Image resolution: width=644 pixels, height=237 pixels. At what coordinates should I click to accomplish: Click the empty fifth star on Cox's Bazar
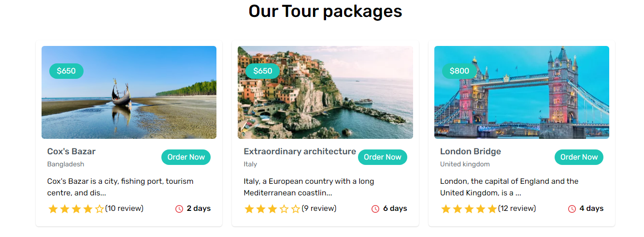100,209
